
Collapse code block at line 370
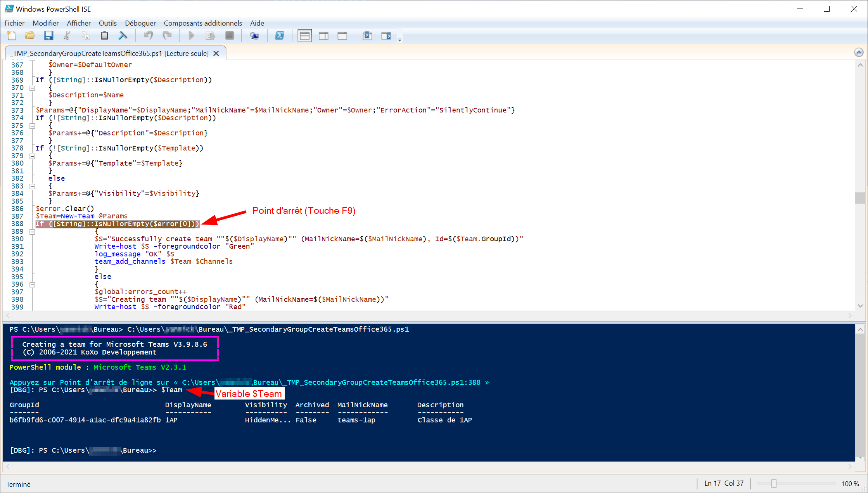pyautogui.click(x=33, y=88)
